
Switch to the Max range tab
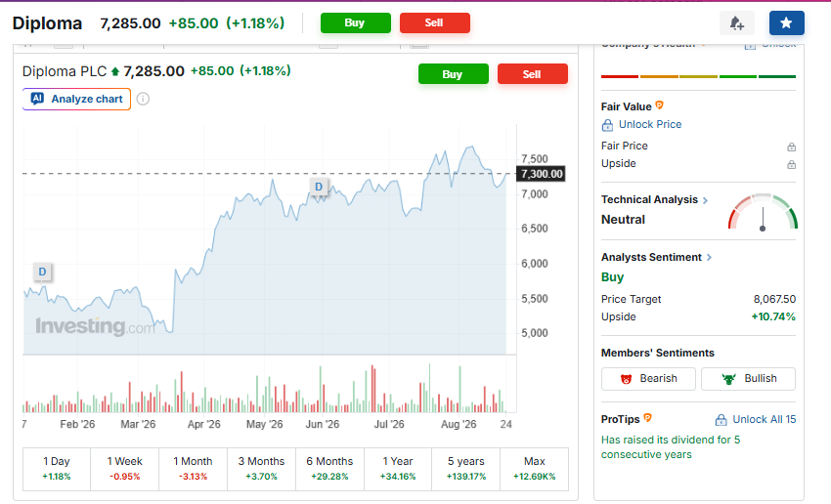534,469
